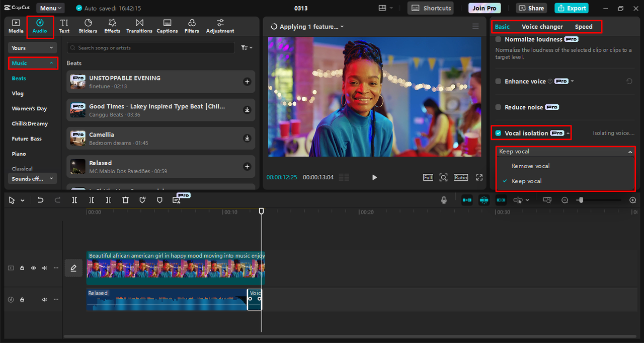Toggle the Reduce noise checkbox

tap(498, 107)
